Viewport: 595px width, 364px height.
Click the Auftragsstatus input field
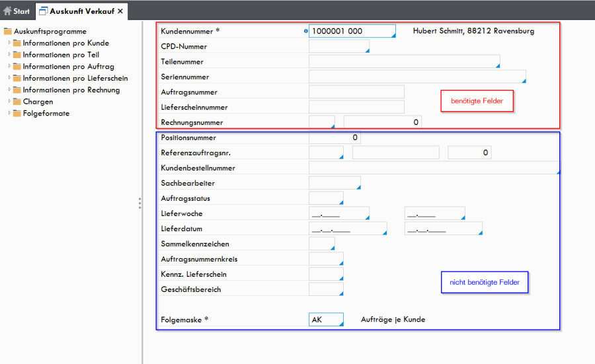coord(326,198)
